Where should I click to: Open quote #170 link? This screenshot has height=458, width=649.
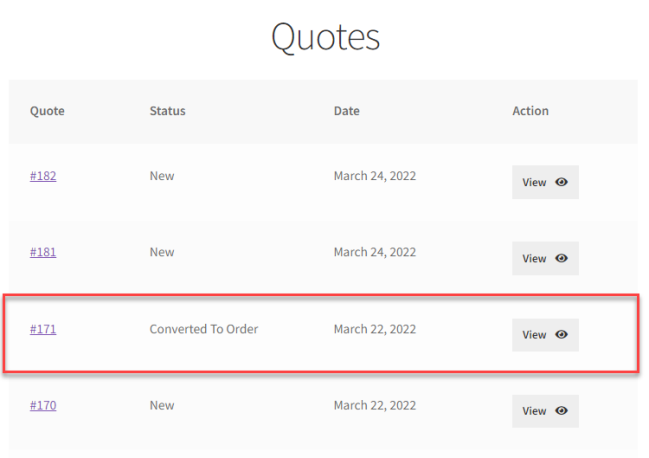click(x=43, y=405)
